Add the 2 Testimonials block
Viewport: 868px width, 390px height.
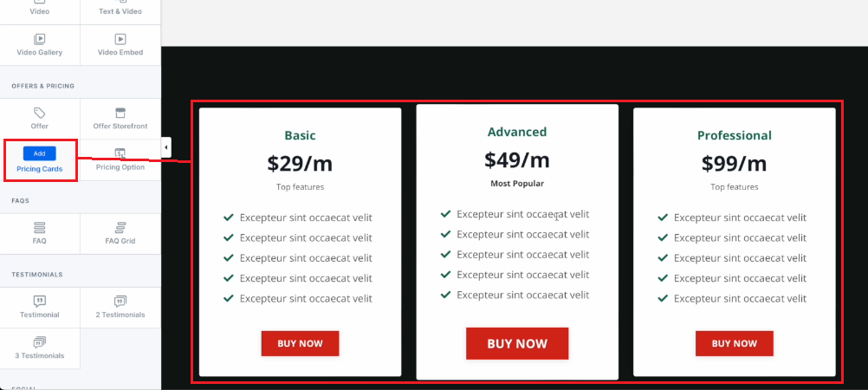pyautogui.click(x=120, y=308)
